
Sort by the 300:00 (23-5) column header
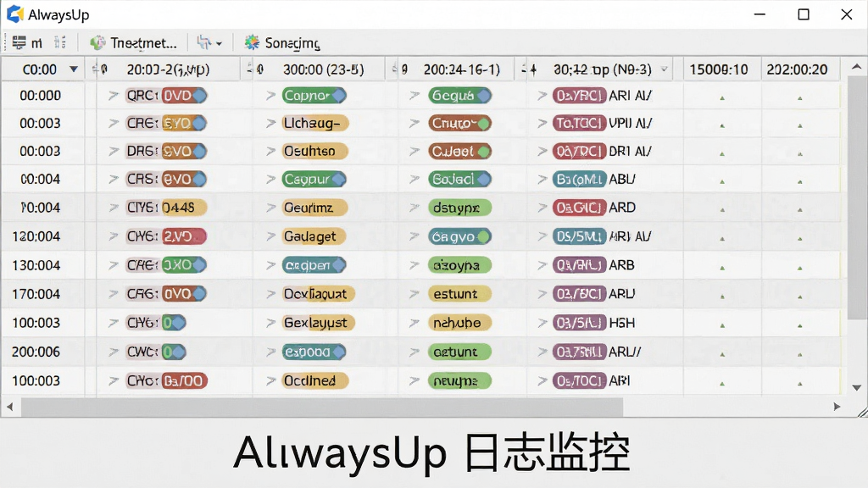coord(323,69)
